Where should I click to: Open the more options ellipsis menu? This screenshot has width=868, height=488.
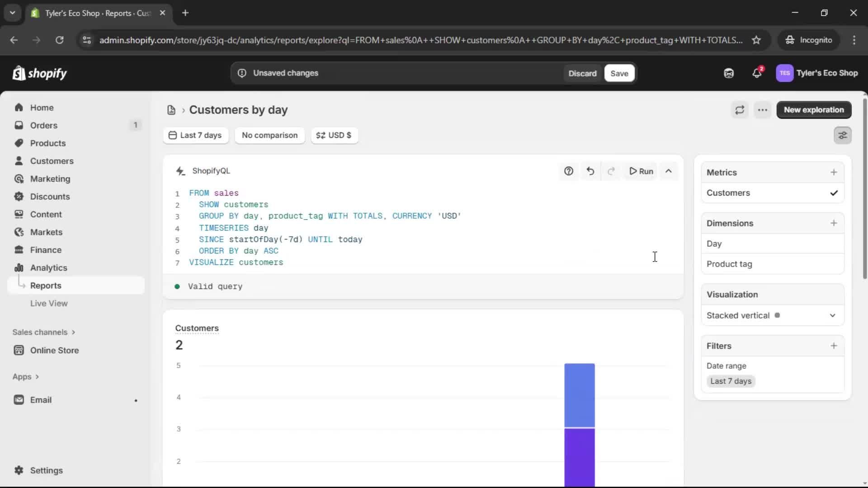point(763,110)
